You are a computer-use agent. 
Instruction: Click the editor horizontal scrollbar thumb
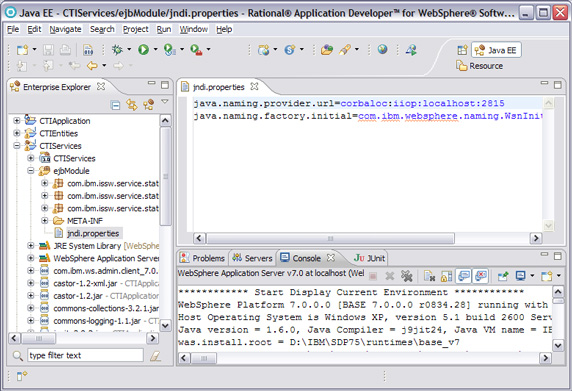tap(331, 239)
